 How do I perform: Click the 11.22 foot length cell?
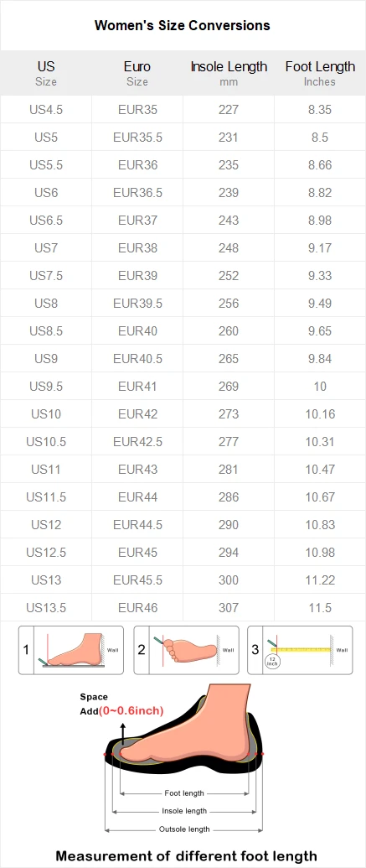[x=320, y=580]
